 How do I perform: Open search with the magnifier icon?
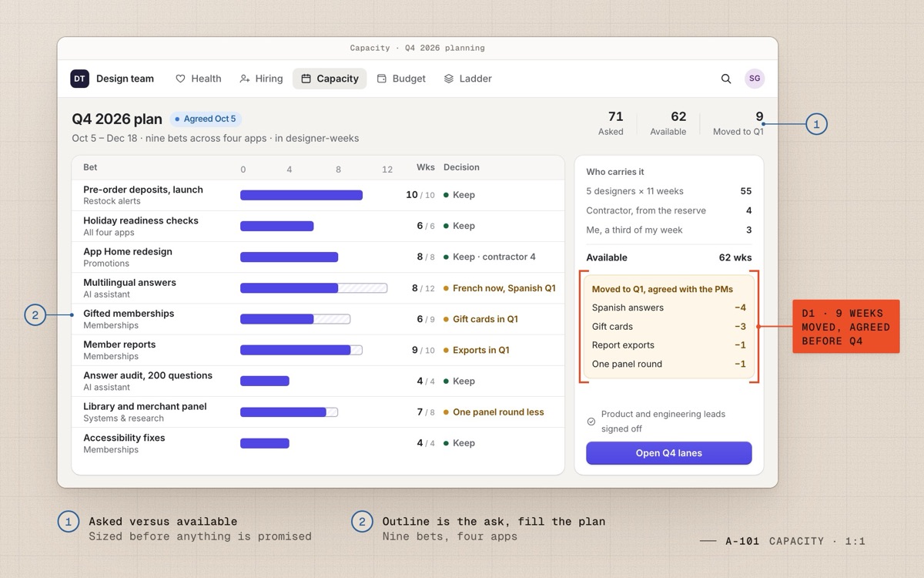(726, 79)
